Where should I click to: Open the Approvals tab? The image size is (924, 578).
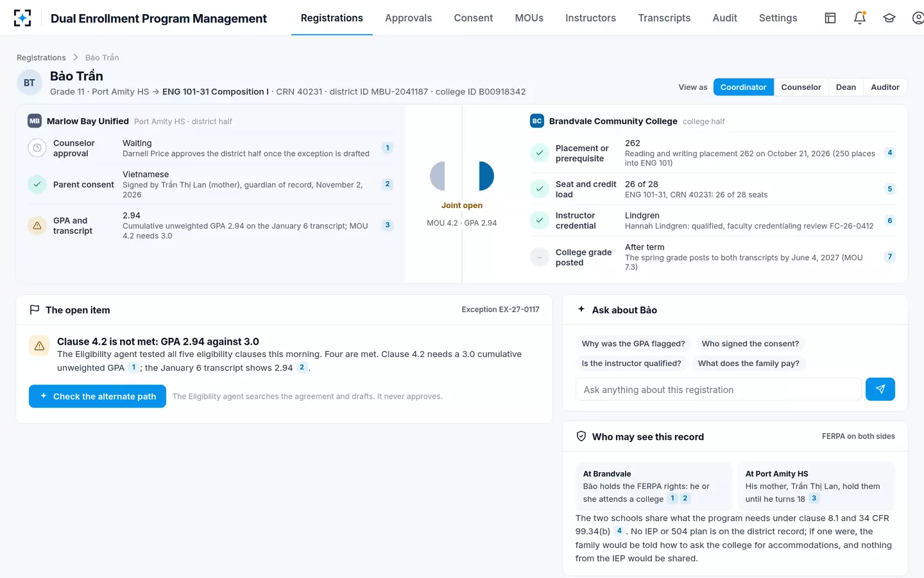pyautogui.click(x=408, y=18)
